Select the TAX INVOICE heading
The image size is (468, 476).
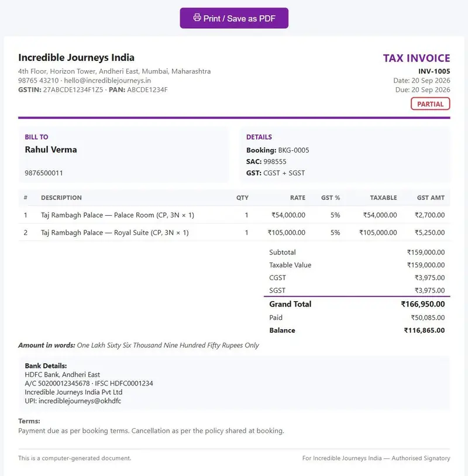tap(417, 58)
